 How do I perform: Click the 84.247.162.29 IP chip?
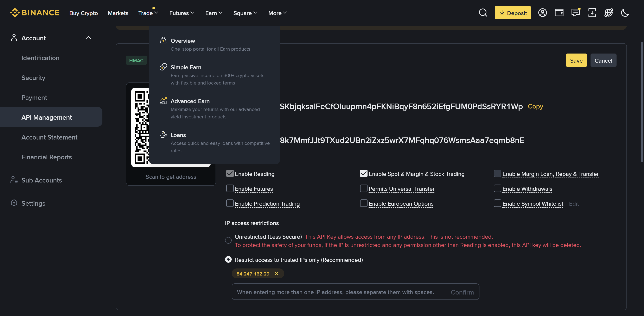point(258,273)
